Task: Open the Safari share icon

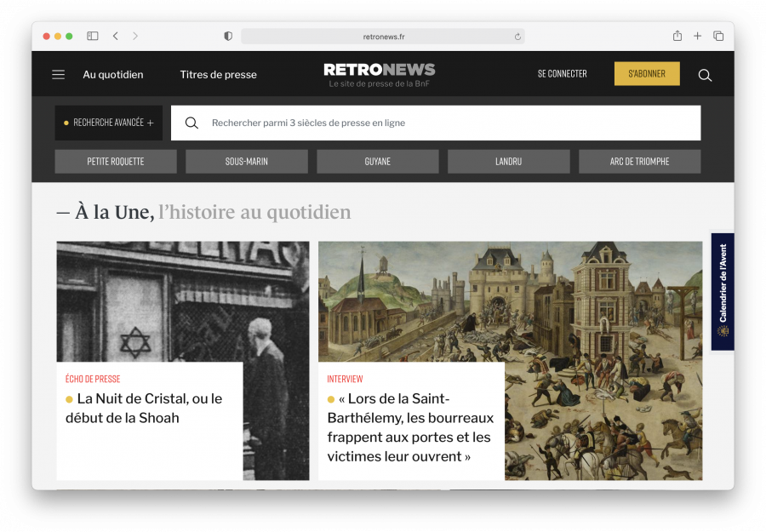Action: [x=677, y=36]
